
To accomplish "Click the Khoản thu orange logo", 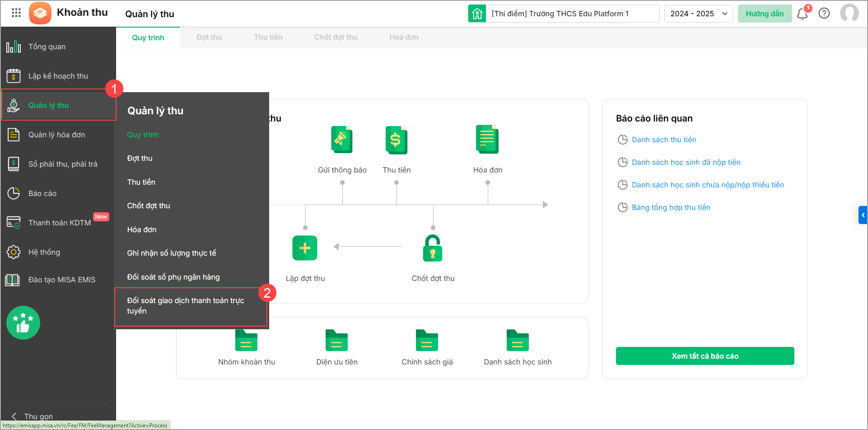I will (x=40, y=13).
